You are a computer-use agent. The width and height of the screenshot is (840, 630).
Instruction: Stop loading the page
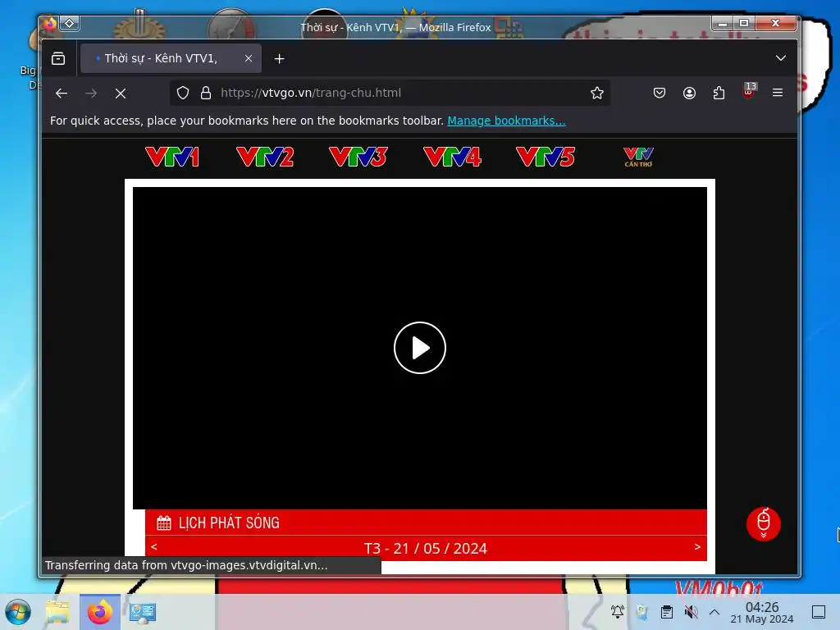point(121,94)
